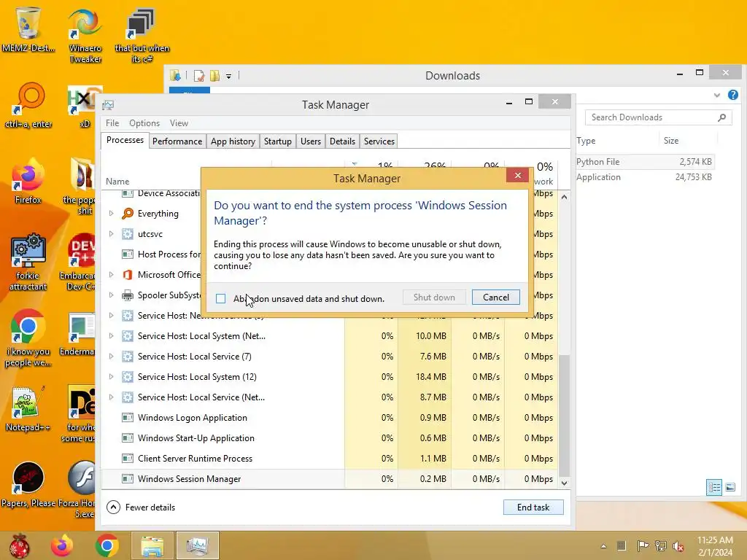
Task: Click Properties icon in Downloads quick access toolbar
Action: pos(199,76)
